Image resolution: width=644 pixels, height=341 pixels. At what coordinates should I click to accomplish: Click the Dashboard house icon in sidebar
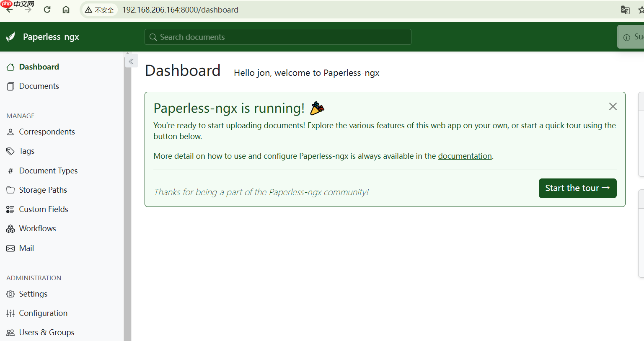tap(10, 67)
